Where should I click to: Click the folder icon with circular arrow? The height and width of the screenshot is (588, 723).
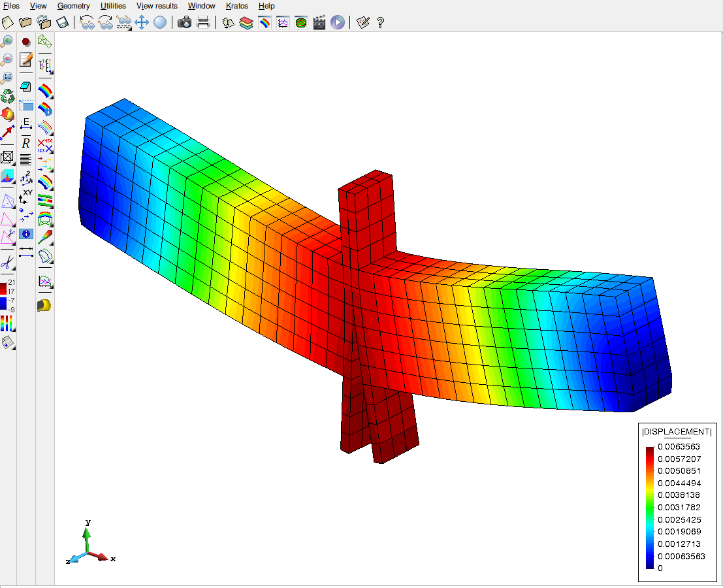[x=44, y=22]
